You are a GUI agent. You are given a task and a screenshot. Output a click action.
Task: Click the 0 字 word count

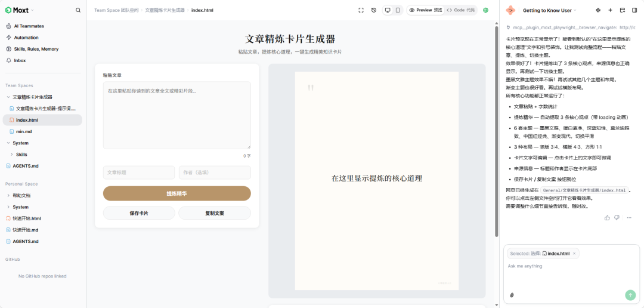(x=247, y=156)
